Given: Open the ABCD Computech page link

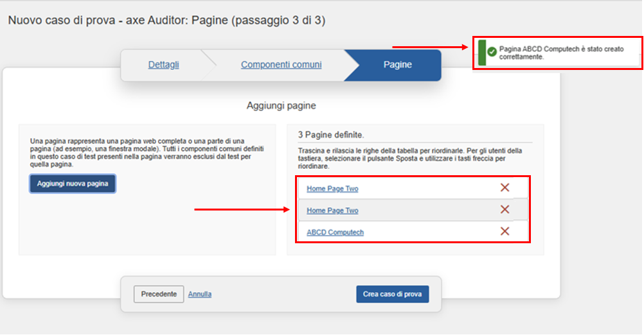Looking at the screenshot, I should [335, 232].
